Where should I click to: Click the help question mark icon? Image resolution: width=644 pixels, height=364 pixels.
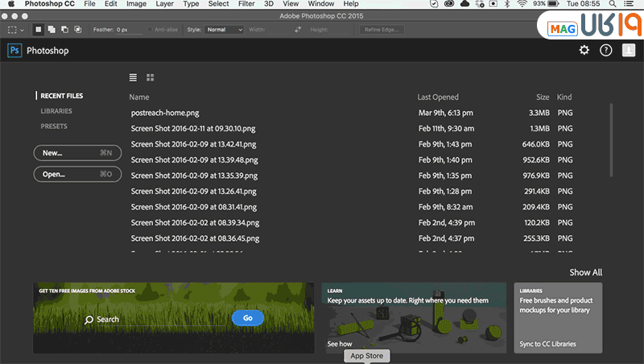606,51
